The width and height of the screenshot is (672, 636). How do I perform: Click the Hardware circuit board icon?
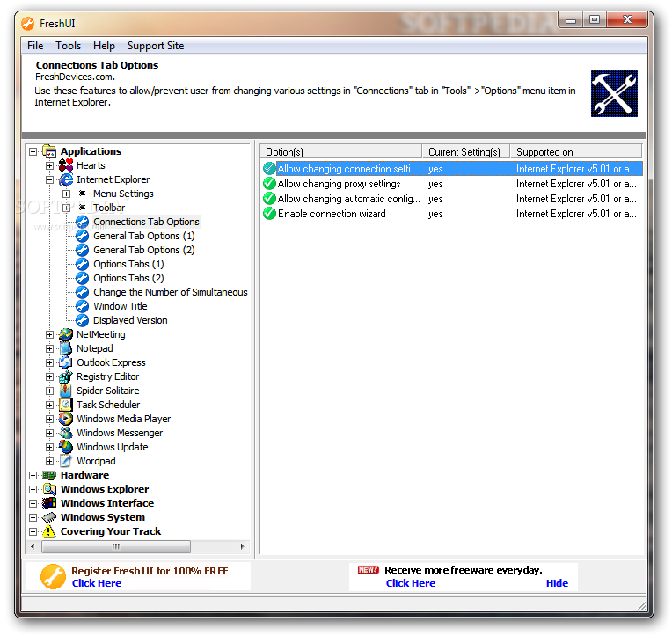coord(49,475)
